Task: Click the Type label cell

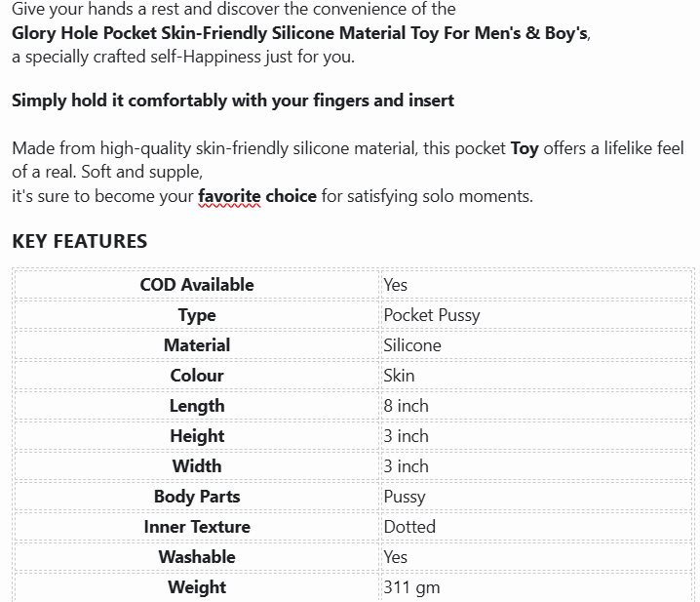Action: (x=197, y=315)
